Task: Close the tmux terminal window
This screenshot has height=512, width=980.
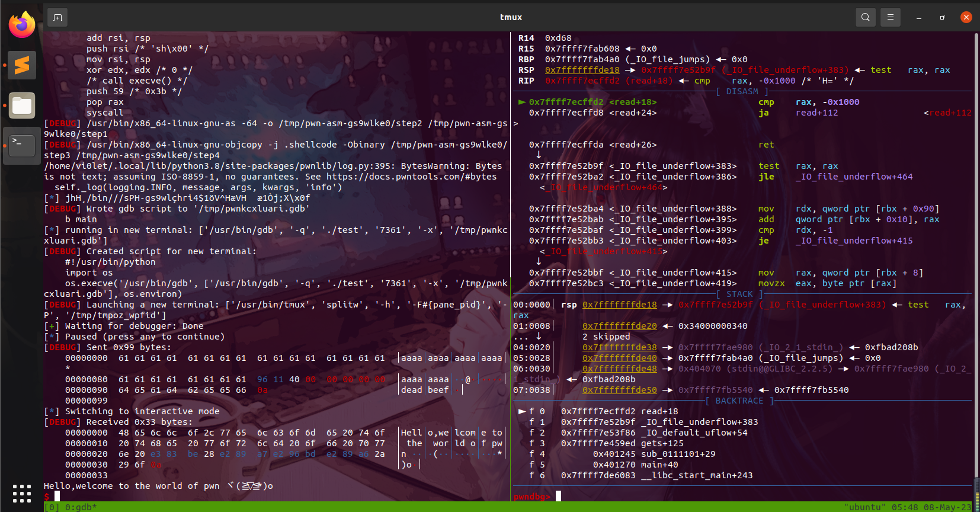Action: pos(966,17)
